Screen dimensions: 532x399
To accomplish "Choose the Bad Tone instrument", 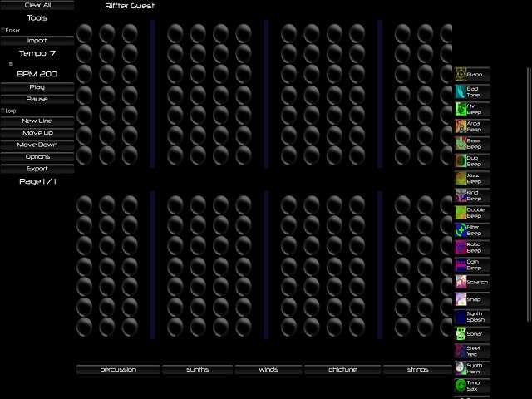I will [472, 91].
